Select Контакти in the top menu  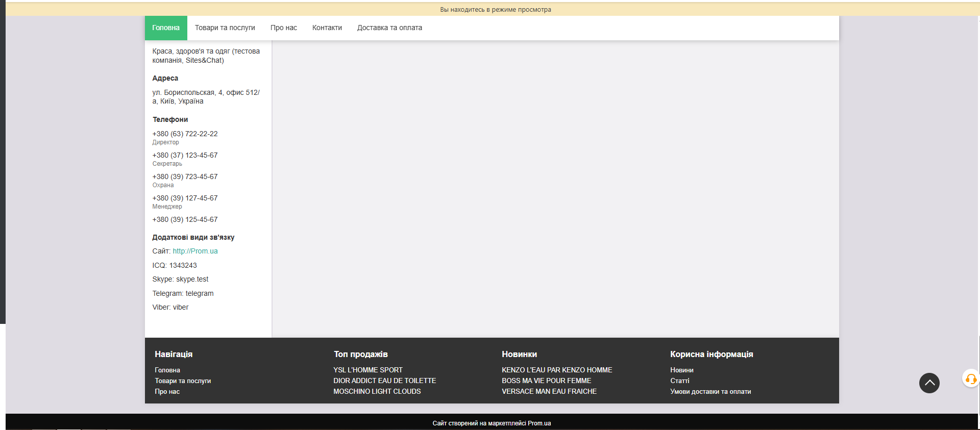click(327, 28)
